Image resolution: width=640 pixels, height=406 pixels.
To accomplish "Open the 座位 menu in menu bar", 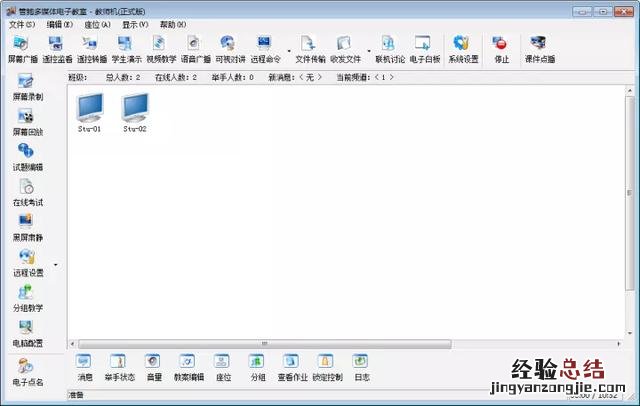I will click(x=97, y=24).
